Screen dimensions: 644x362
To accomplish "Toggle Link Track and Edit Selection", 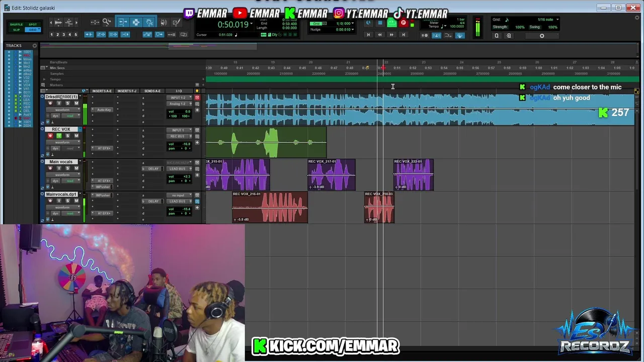I will 113,34.
